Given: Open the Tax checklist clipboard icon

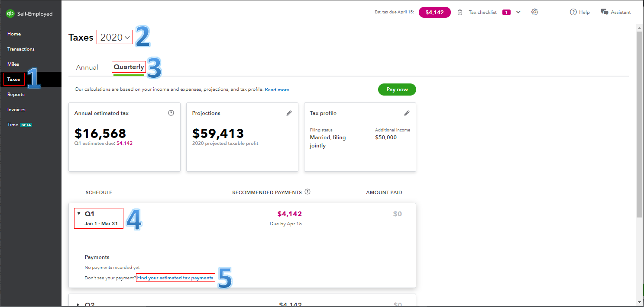Looking at the screenshot, I should click(x=460, y=13).
